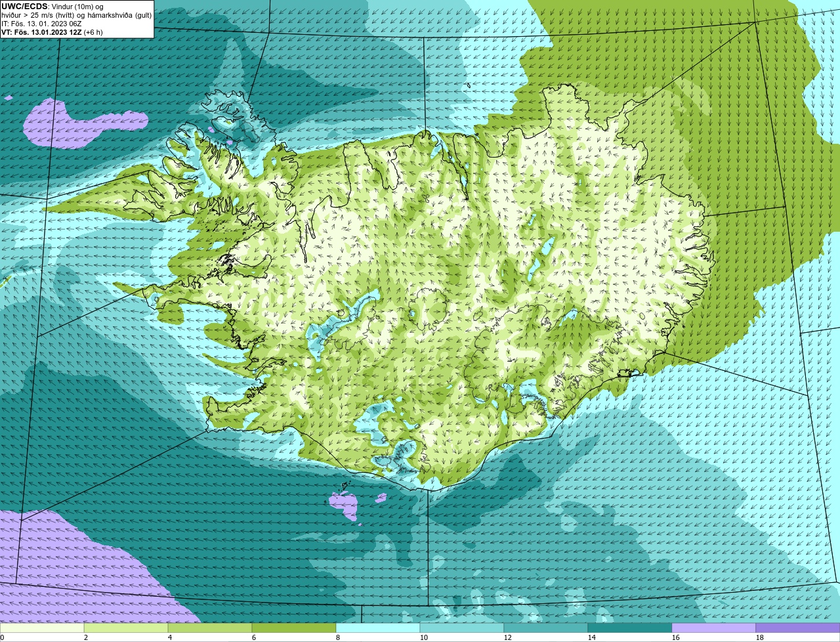The height and width of the screenshot is (642, 840).
Task: Click the legend label '8'
Action: 338,637
